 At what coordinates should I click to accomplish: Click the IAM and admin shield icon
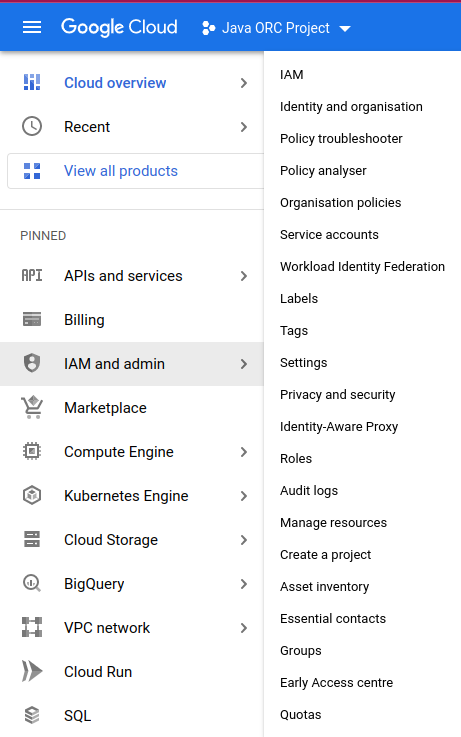[32, 363]
